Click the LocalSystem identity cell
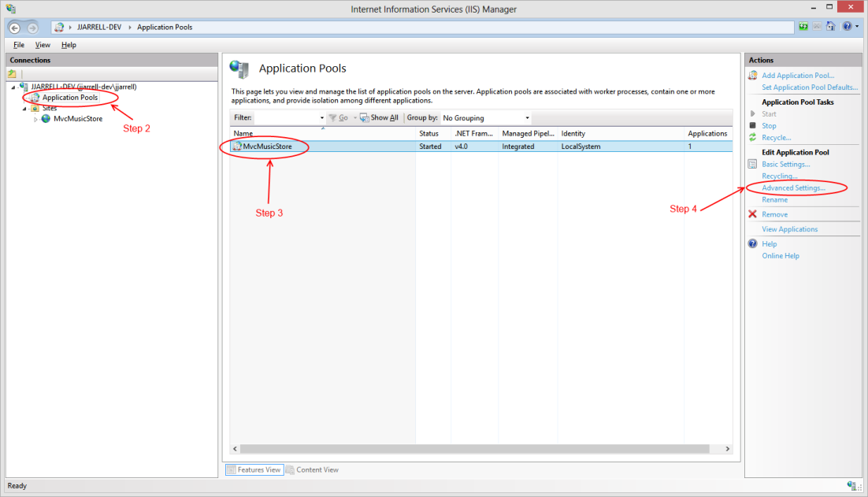The image size is (868, 497). 581,147
